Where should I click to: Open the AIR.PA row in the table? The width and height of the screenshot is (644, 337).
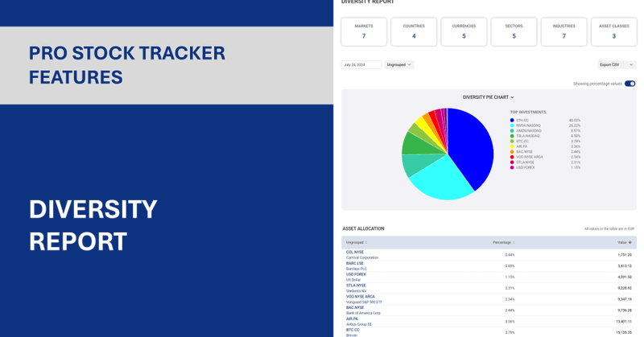[489, 322]
